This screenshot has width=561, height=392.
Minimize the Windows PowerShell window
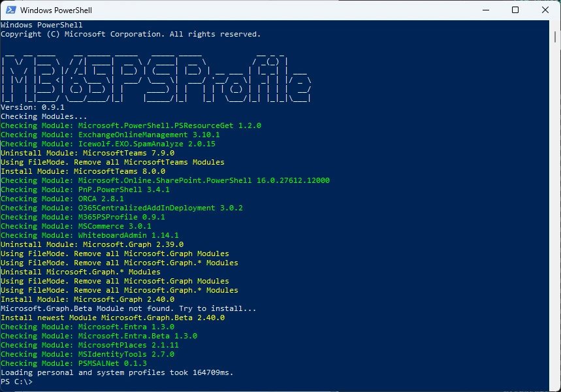click(x=485, y=10)
